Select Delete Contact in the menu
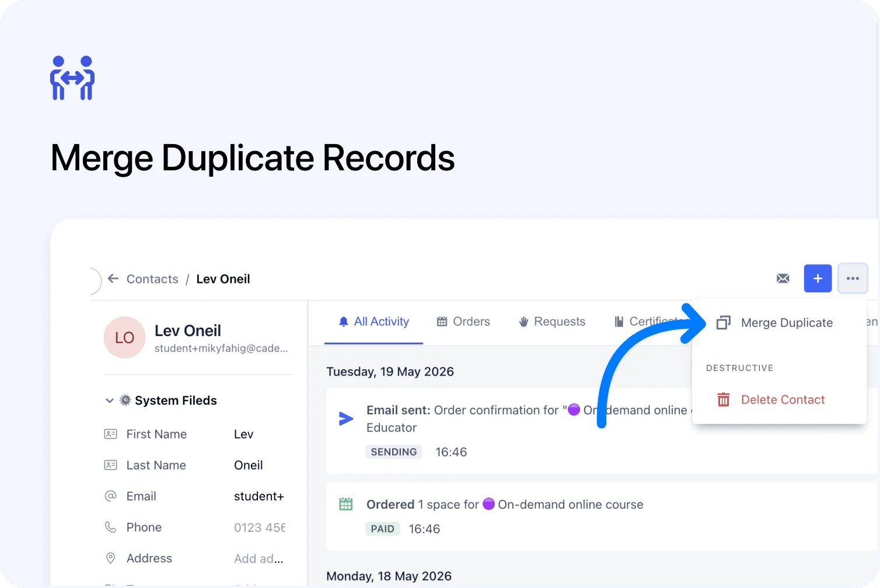 point(779,400)
